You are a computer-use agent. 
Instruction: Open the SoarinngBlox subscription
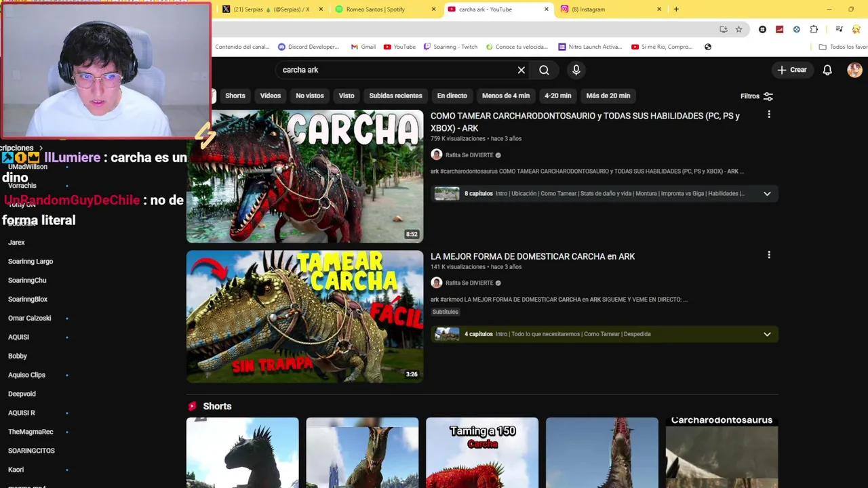(x=28, y=299)
